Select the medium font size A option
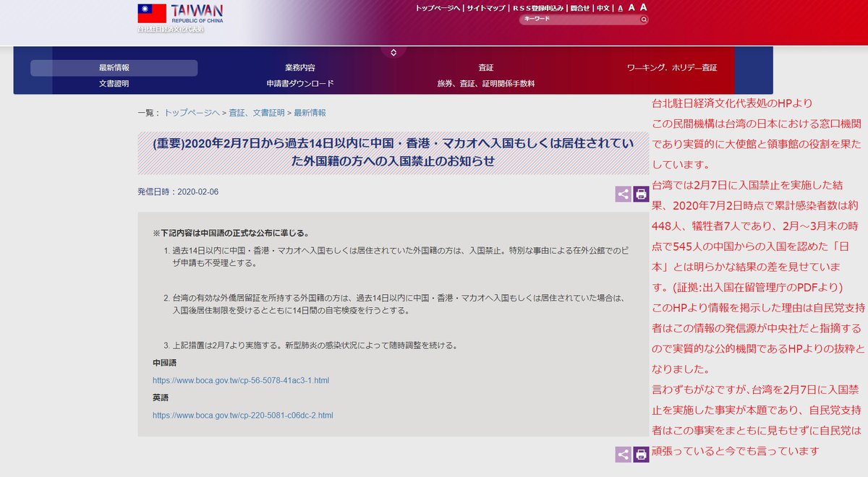 tap(630, 8)
